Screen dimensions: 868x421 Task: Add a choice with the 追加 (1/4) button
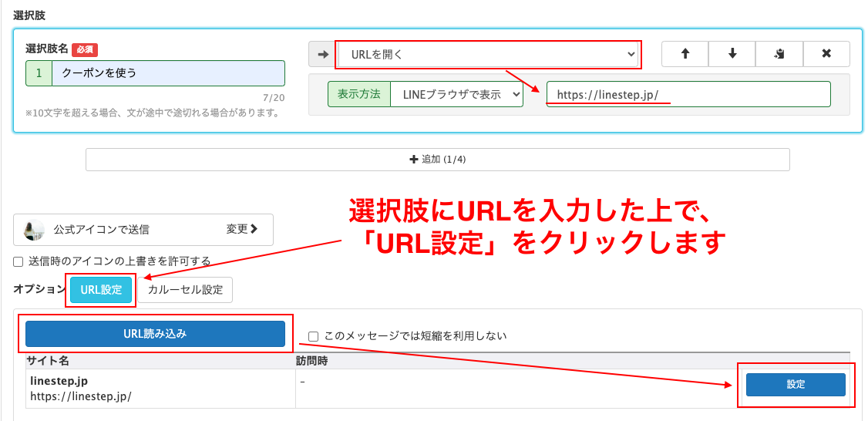pyautogui.click(x=437, y=160)
